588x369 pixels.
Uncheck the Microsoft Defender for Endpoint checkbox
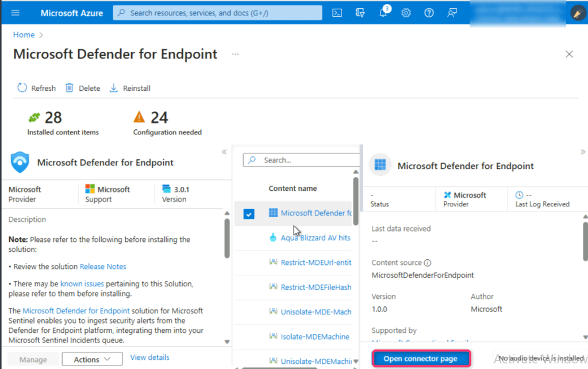point(249,214)
